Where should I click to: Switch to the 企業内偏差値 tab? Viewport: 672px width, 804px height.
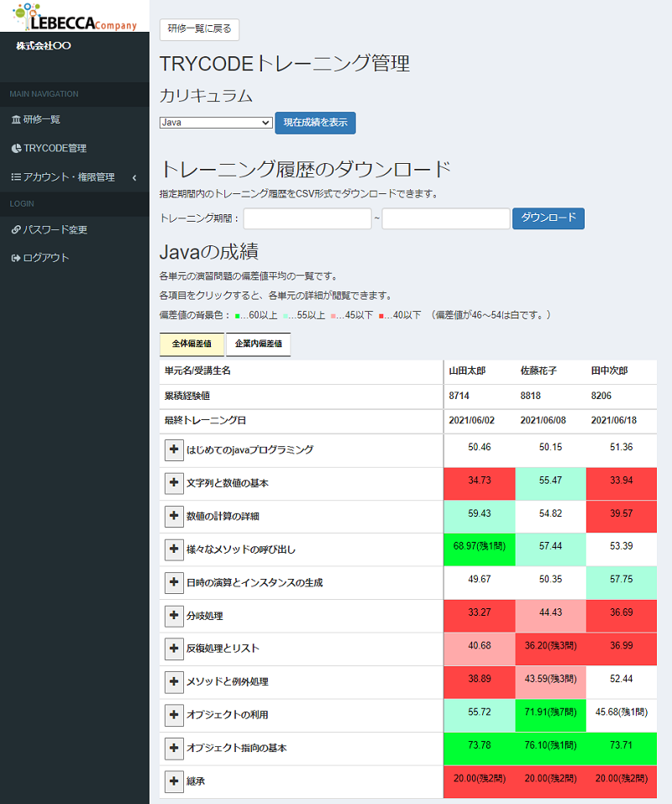[258, 344]
